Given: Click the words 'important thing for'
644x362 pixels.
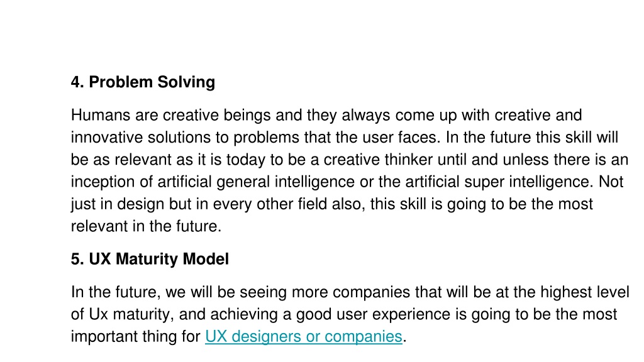Looking at the screenshot, I should [136, 337].
